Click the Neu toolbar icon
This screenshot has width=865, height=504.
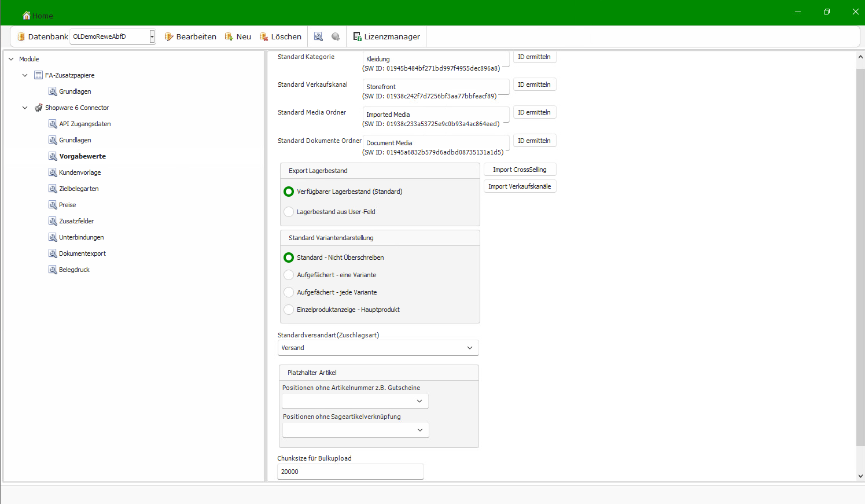click(229, 36)
